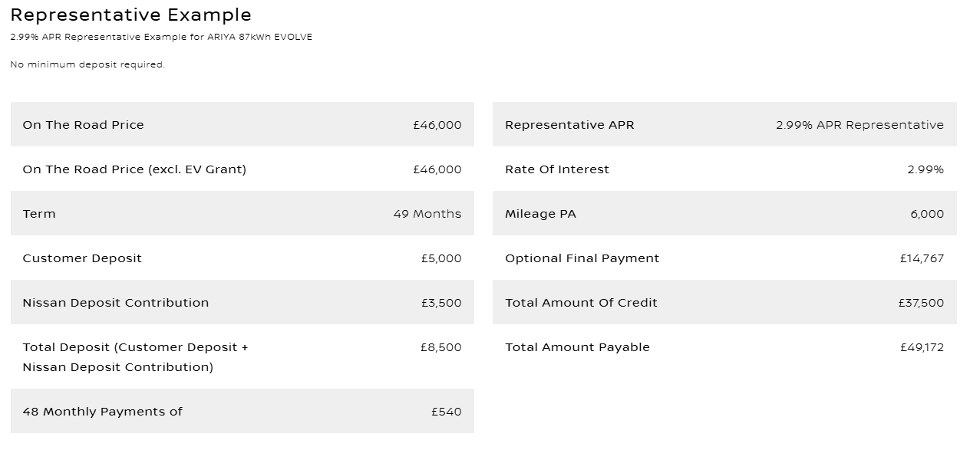Select the '2.99% APR Representative' value
Image resolution: width=980 pixels, height=450 pixels.
860,125
